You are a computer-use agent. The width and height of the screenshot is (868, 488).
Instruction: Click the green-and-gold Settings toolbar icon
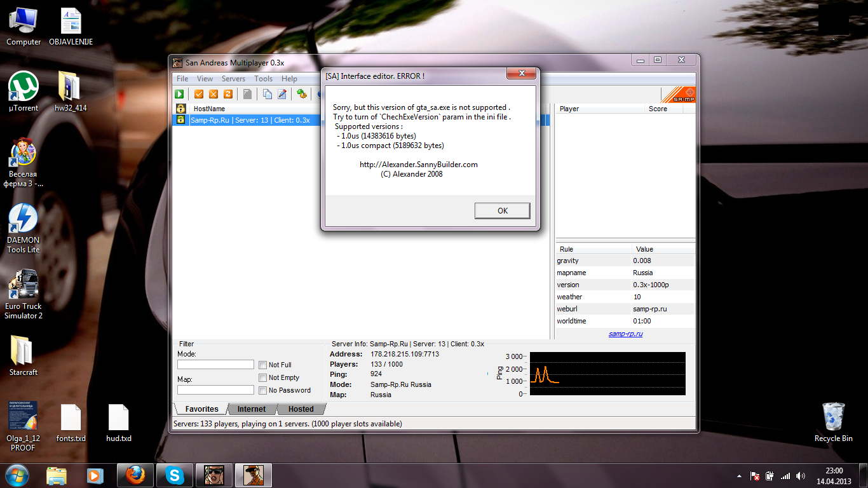point(302,94)
